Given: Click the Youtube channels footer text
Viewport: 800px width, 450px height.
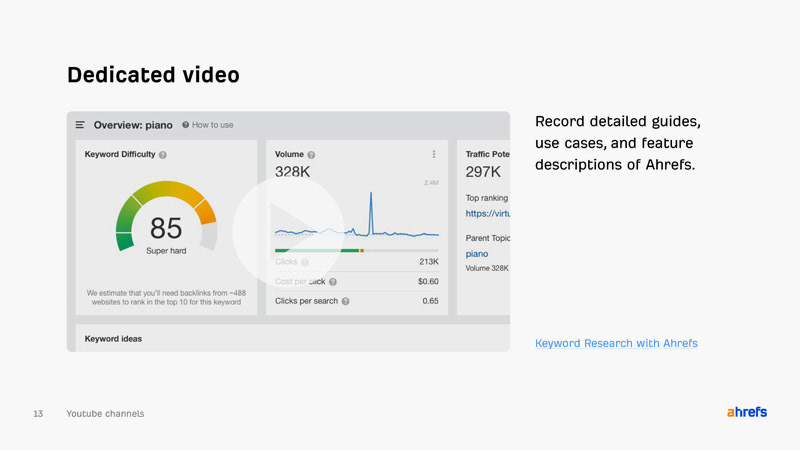Looking at the screenshot, I should click(105, 414).
